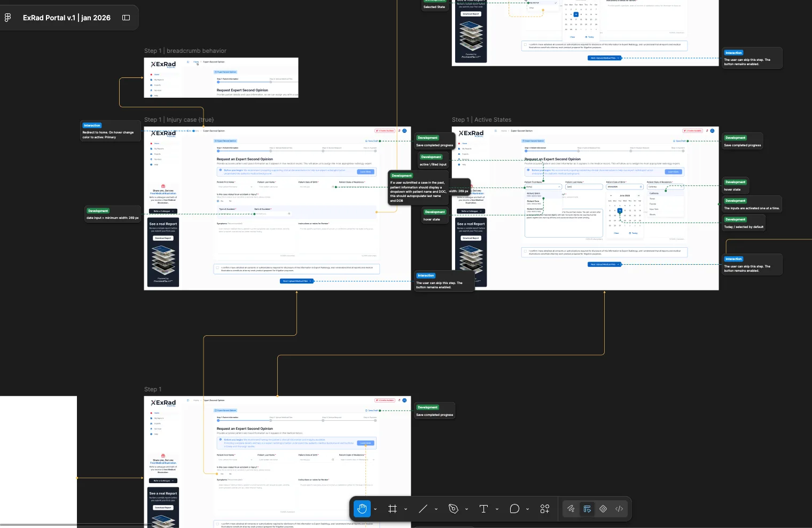Click the red credits badge in the Injury case frame
The height and width of the screenshot is (528, 812).
pos(385,131)
